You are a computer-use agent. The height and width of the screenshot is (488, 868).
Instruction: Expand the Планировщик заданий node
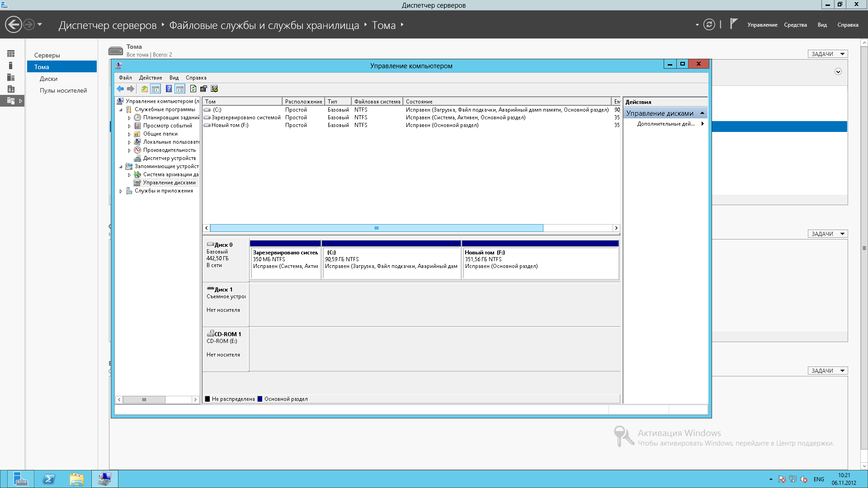(x=129, y=118)
